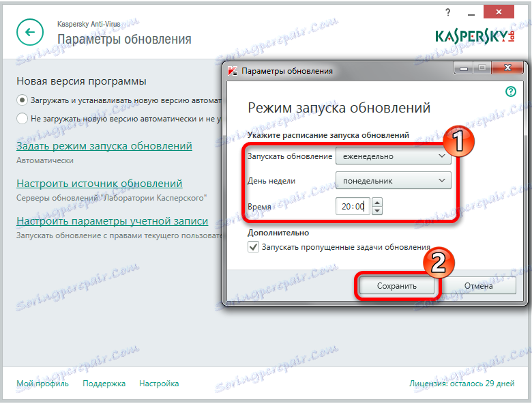Viewport: 532px width, 404px height.
Task: Minimize the main Kaspersky window
Action: click(471, 13)
